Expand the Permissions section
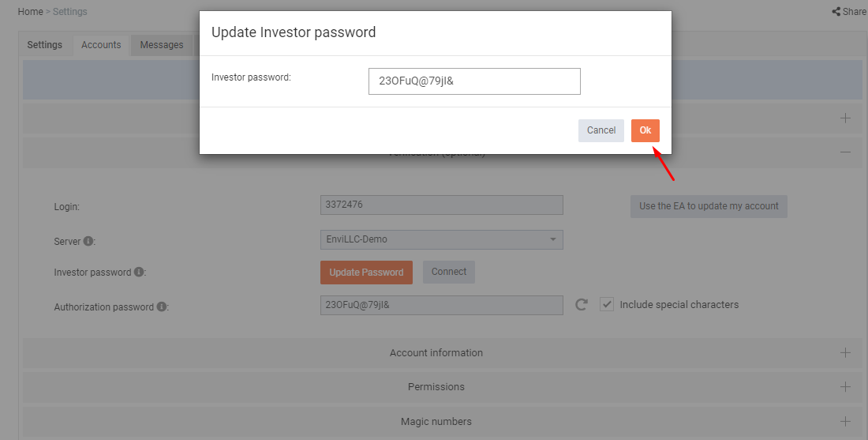Image resolution: width=868 pixels, height=440 pixels. [x=845, y=386]
